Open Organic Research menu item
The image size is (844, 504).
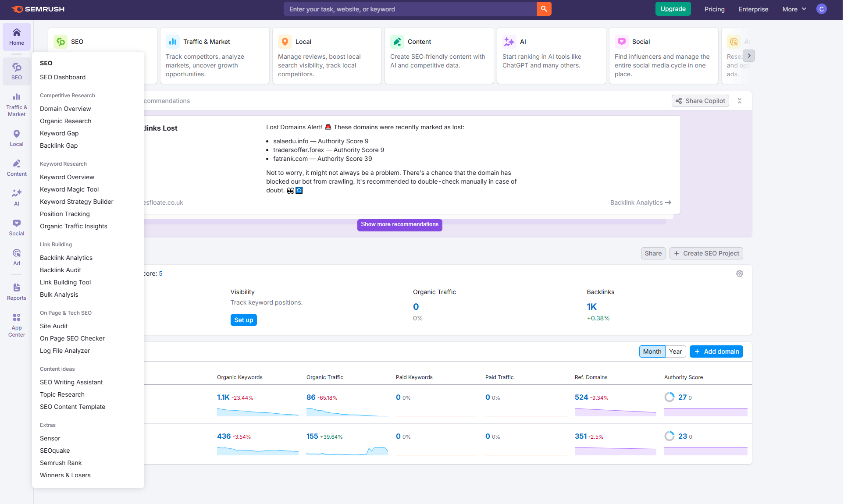point(66,121)
